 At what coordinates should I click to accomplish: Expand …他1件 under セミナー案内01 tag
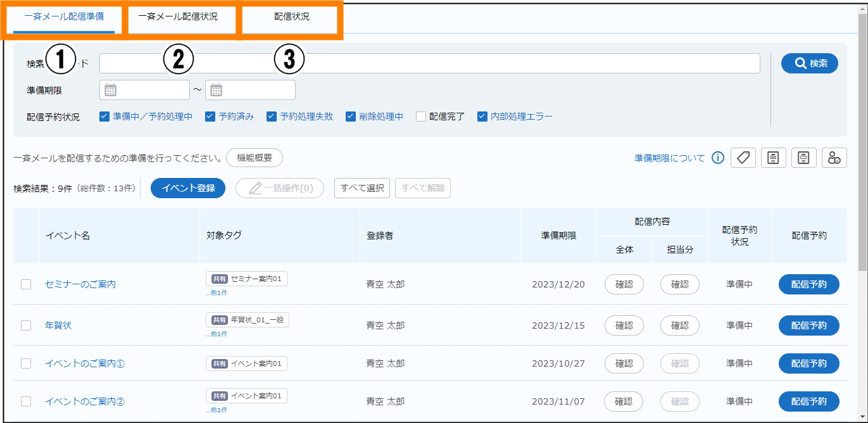click(x=217, y=293)
